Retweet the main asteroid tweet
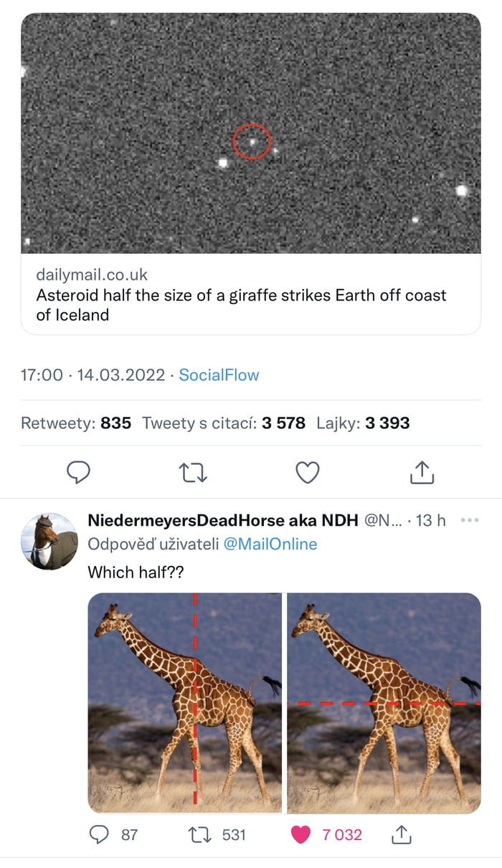 click(x=192, y=472)
